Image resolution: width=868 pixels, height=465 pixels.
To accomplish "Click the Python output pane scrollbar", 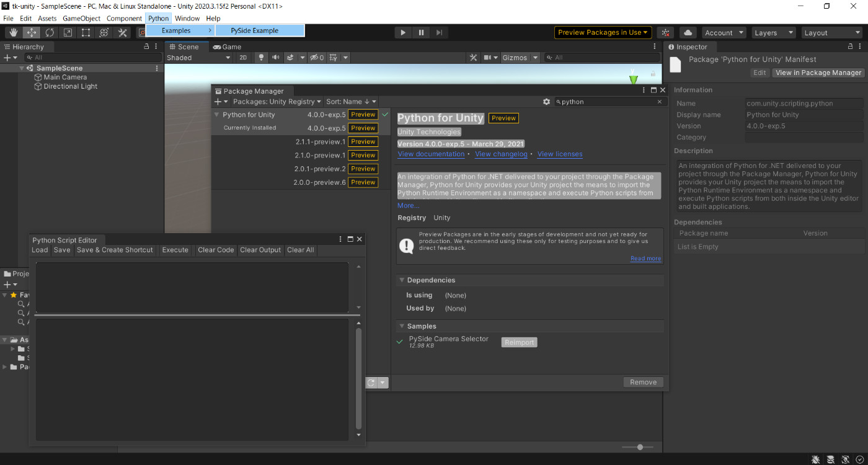I will (x=358, y=378).
